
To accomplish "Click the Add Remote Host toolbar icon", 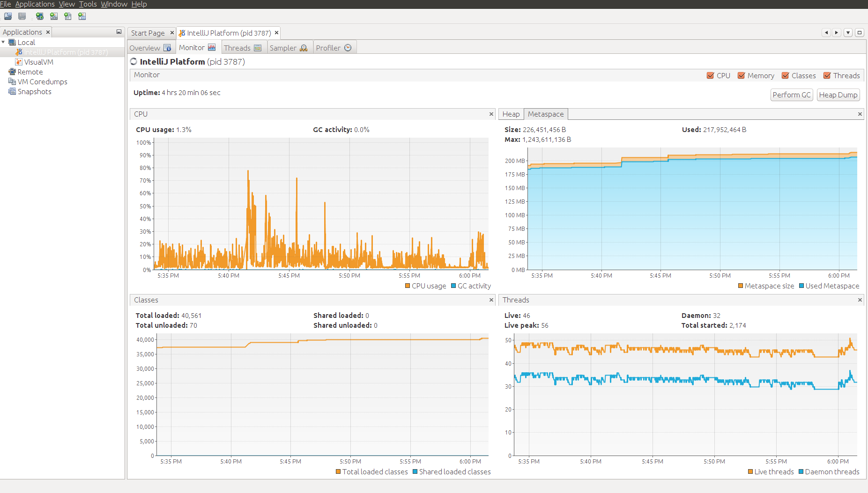I will click(40, 16).
